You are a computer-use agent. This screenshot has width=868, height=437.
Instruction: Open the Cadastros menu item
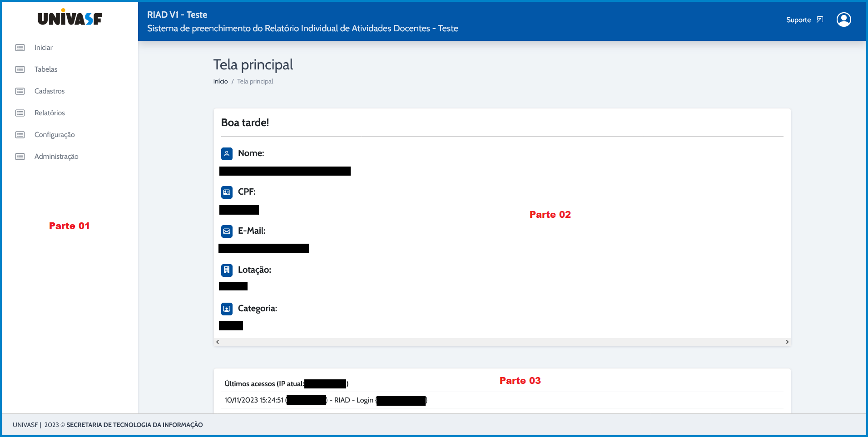50,91
